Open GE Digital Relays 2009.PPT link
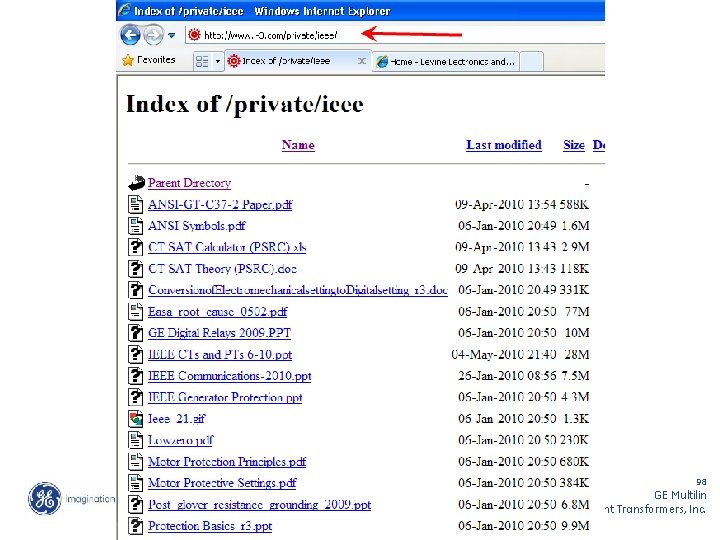 coord(219,333)
